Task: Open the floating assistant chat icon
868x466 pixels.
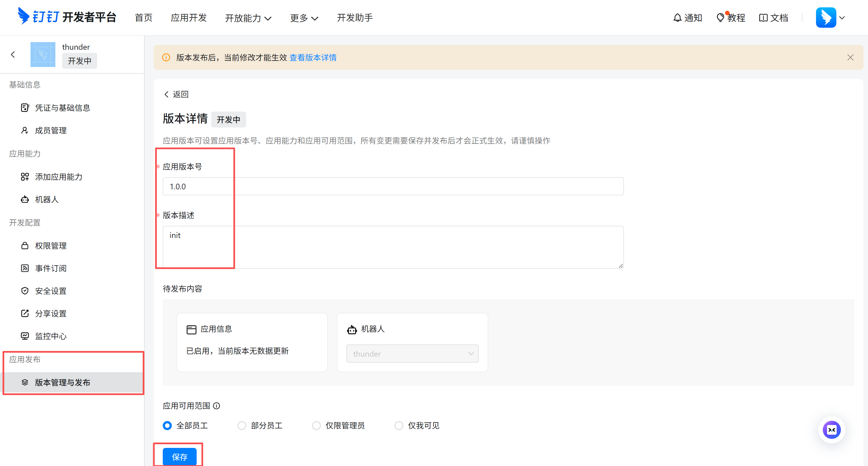Action: (x=831, y=430)
